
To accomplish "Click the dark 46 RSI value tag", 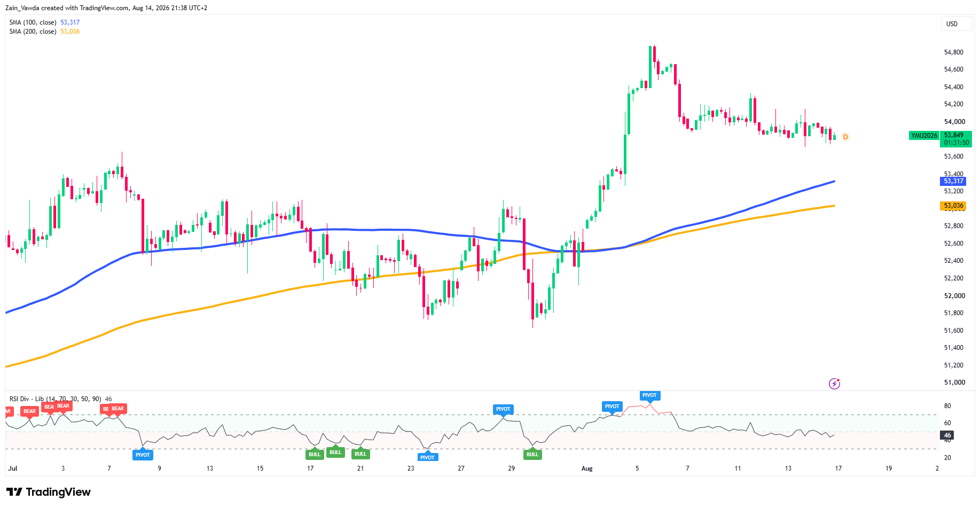I will click(x=947, y=435).
